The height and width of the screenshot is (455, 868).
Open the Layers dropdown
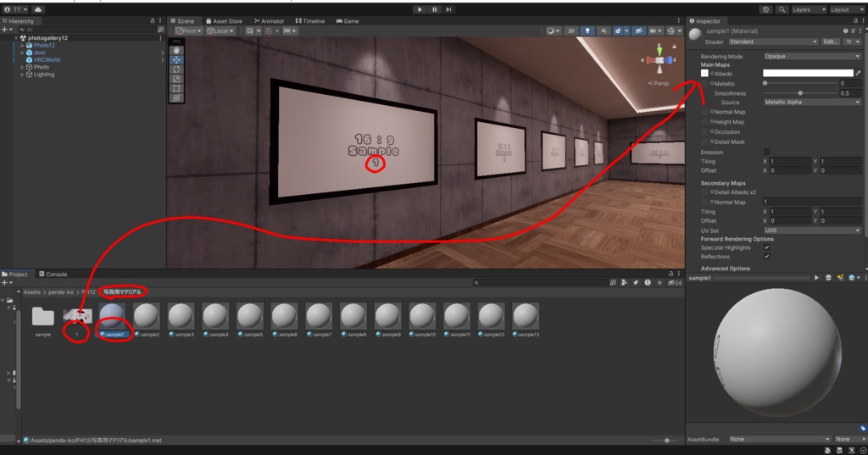(808, 9)
